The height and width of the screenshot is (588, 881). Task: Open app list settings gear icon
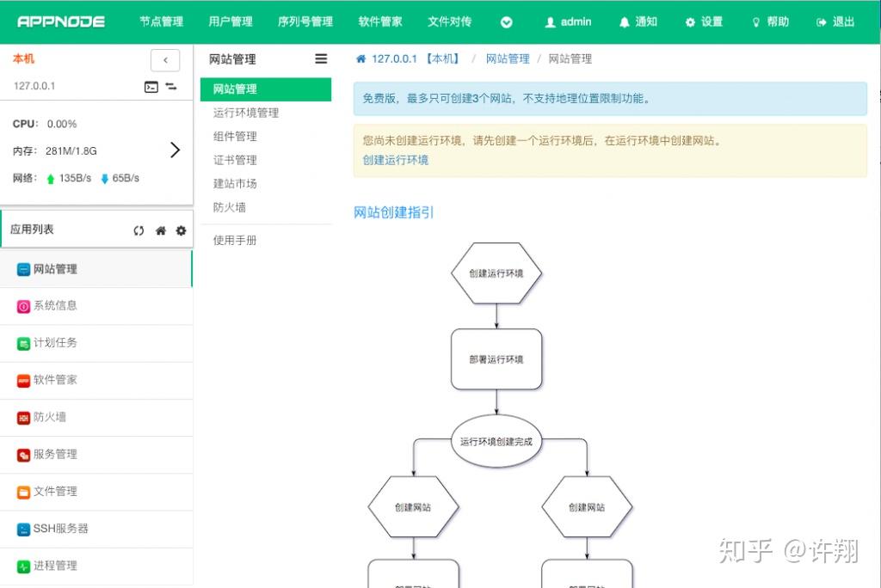181,230
